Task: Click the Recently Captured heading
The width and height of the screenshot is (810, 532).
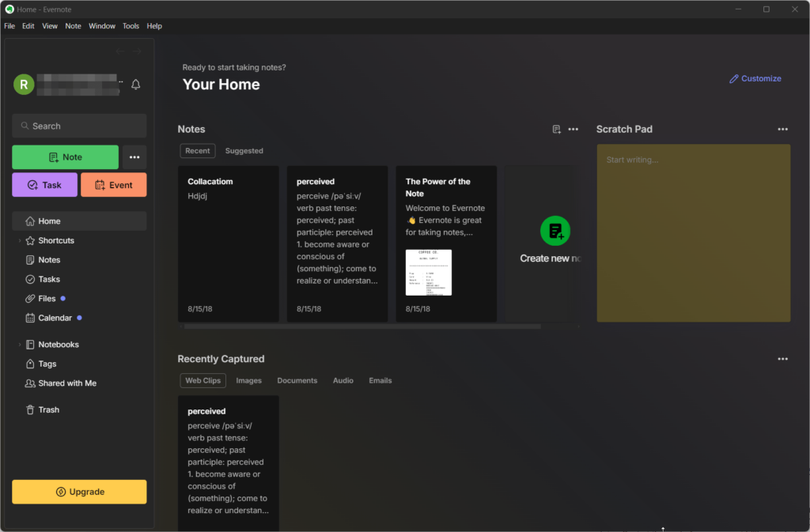Action: coord(221,359)
